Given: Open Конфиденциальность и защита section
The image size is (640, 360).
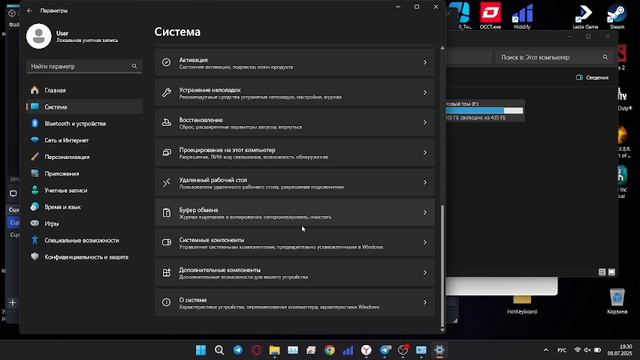Looking at the screenshot, I should click(84, 257).
